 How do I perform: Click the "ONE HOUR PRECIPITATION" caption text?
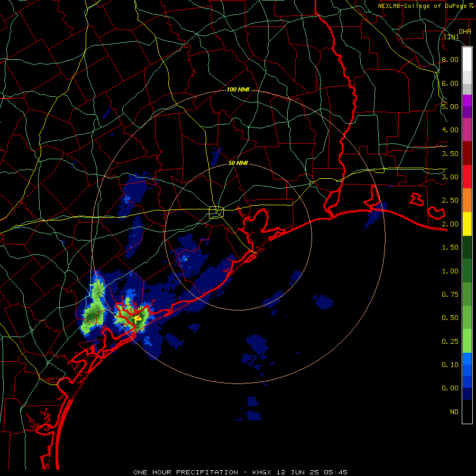[x=186, y=472]
